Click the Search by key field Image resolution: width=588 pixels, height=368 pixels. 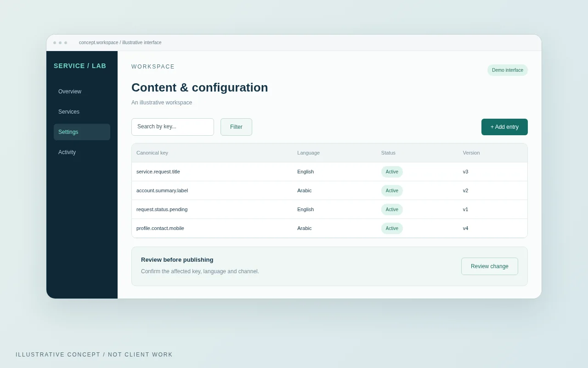(173, 127)
